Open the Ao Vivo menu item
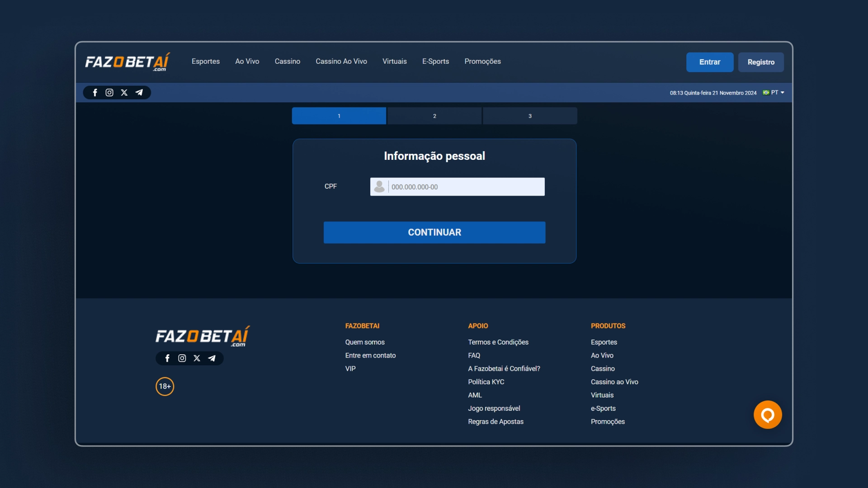Screen dimensions: 868x488 pyautogui.click(x=247, y=61)
